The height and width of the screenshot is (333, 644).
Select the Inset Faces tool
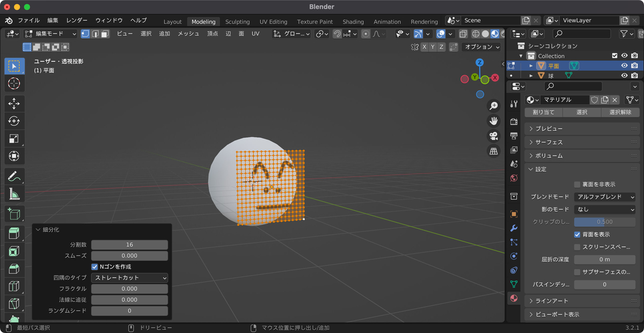pos(14,251)
